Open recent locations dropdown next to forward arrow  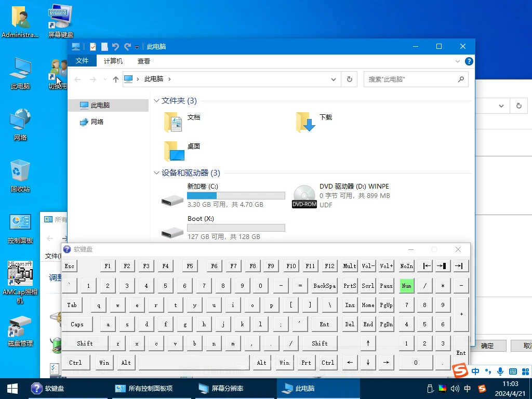tap(105, 79)
